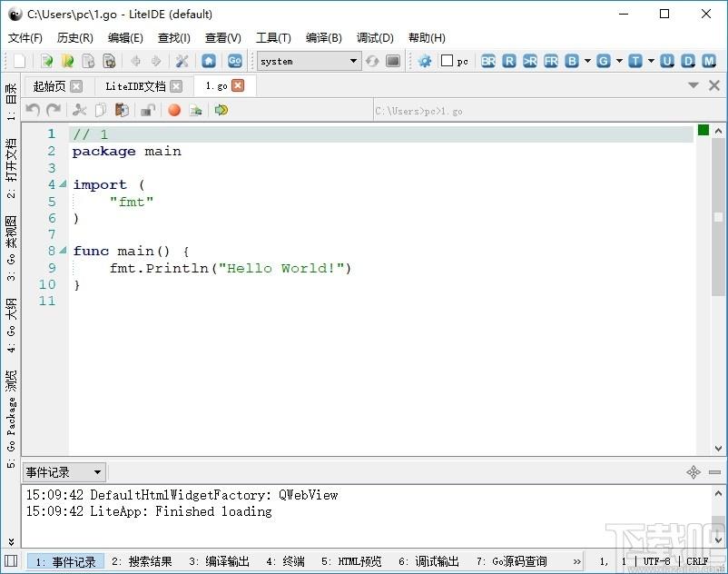Screen dimensions: 728x574
Task: Run BR (Build and Run) button
Action: coord(488,61)
